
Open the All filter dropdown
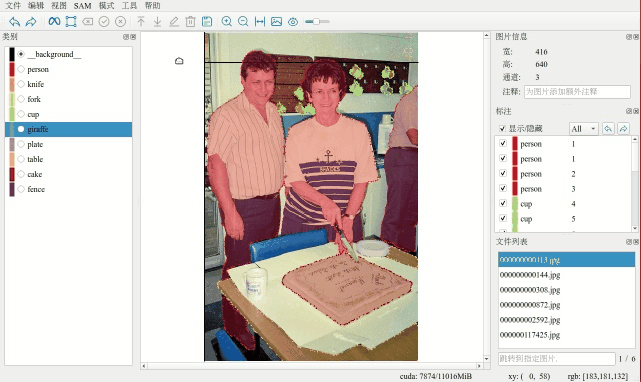tap(583, 129)
